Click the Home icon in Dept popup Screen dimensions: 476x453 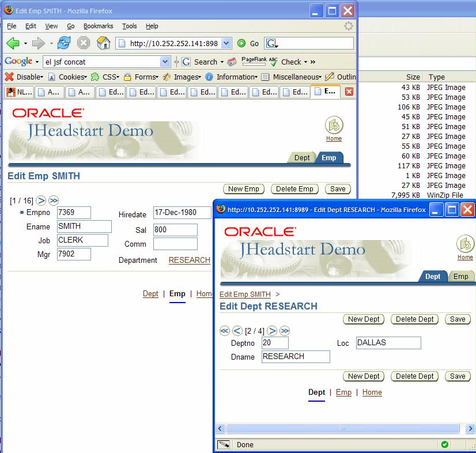(x=465, y=244)
